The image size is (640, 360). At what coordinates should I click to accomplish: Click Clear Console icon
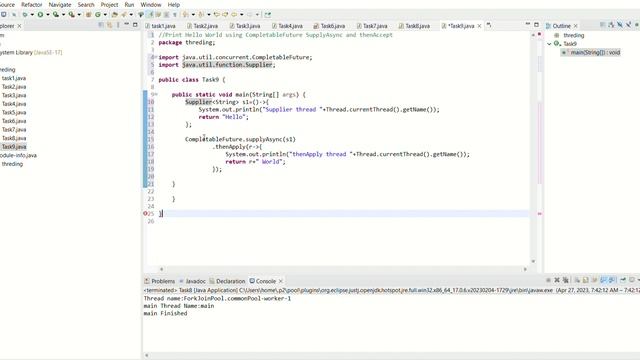pyautogui.click(x=577, y=280)
